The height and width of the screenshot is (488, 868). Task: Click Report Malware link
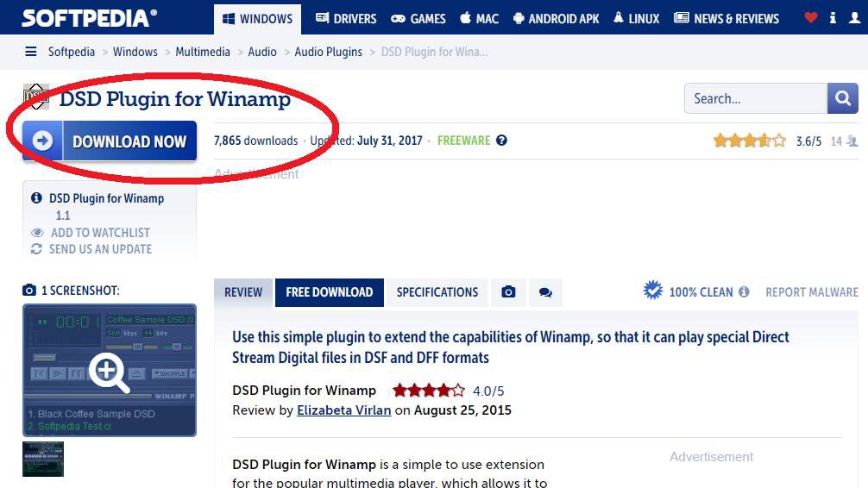point(812,292)
